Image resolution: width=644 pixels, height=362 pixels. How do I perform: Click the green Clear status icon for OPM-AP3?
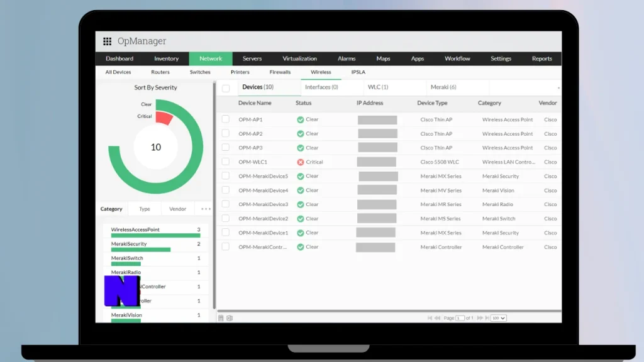click(300, 148)
